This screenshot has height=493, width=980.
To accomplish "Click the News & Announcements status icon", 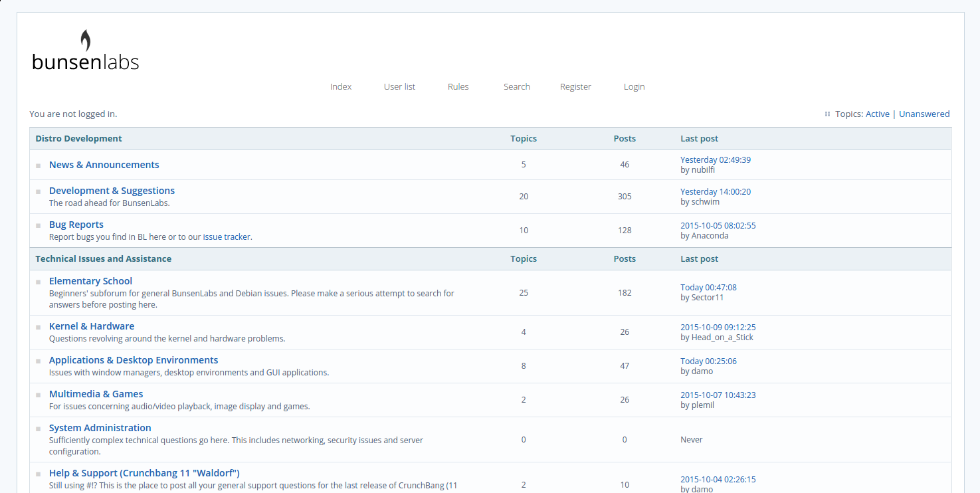I will click(39, 165).
